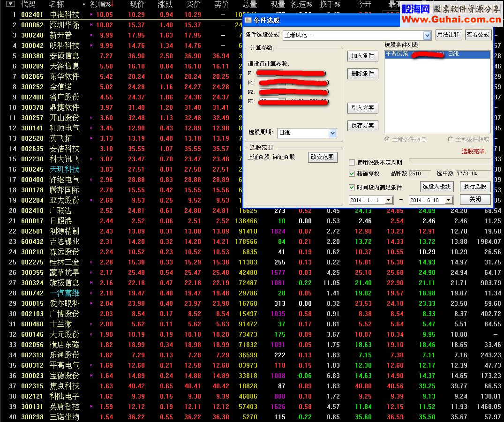This screenshot has width=504, height=422.
Task: Select stock 桂林三金 in the list
Action: (x=65, y=262)
